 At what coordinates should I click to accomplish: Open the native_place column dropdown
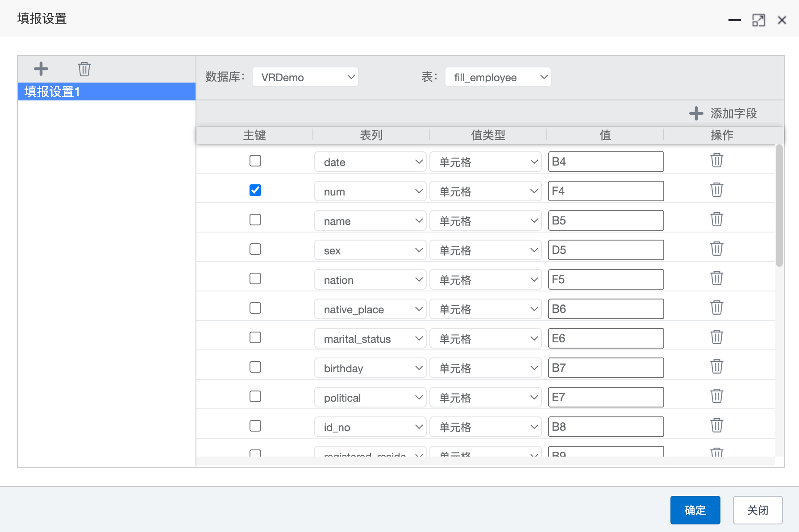[x=370, y=309]
